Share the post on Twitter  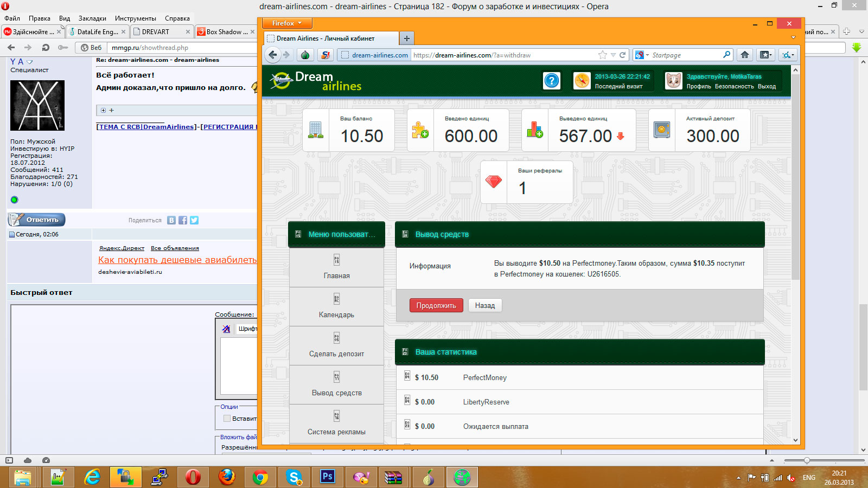[194, 220]
